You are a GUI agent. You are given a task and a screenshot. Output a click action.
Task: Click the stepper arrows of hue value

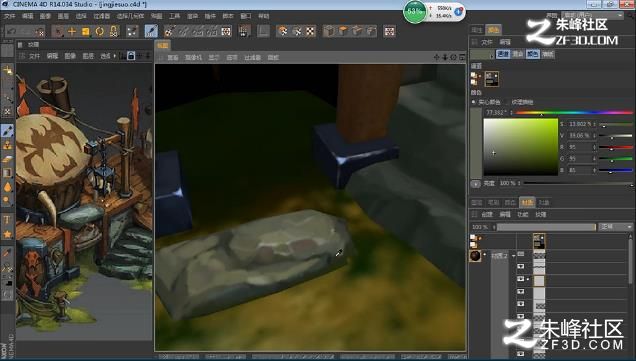[511, 113]
